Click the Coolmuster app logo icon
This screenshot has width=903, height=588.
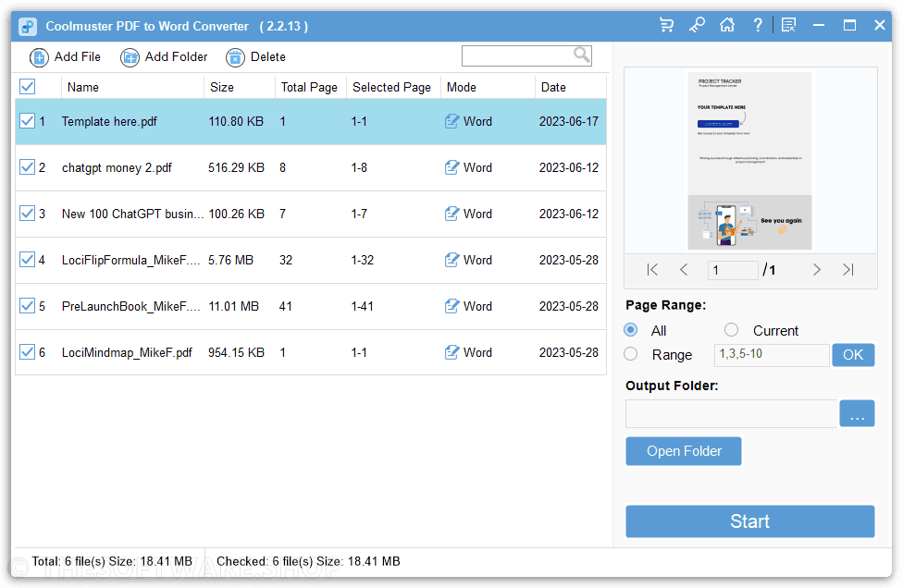[x=28, y=27]
